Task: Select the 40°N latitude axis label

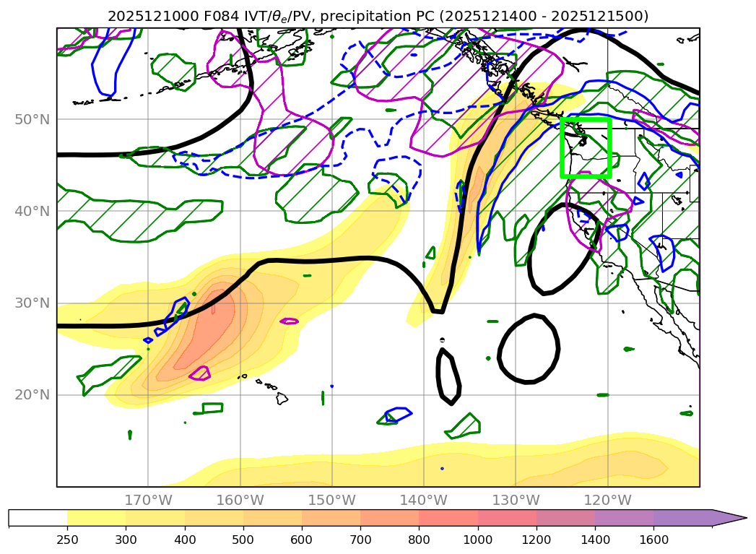Action: pyautogui.click(x=32, y=211)
